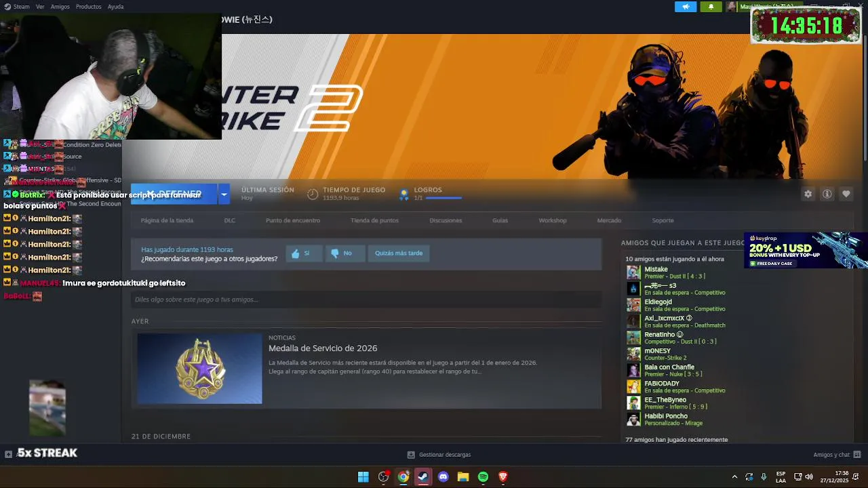Open Discord from the taskbar

pyautogui.click(x=443, y=476)
